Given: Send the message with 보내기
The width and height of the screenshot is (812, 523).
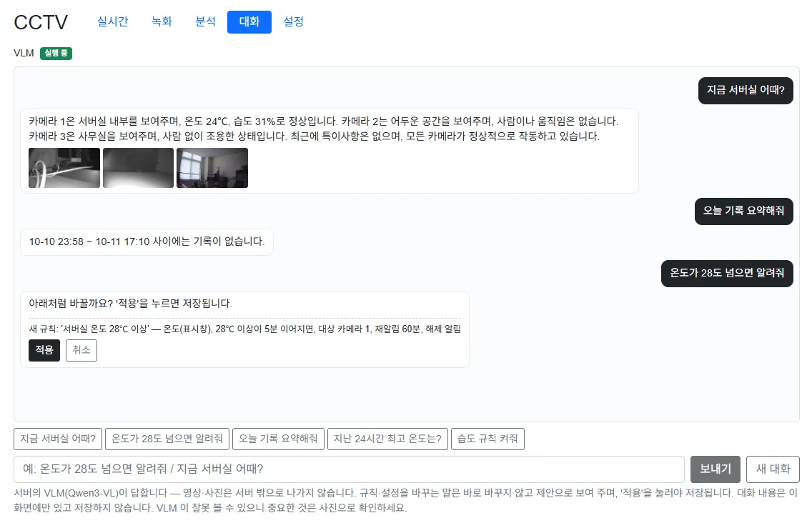Looking at the screenshot, I should click(716, 469).
